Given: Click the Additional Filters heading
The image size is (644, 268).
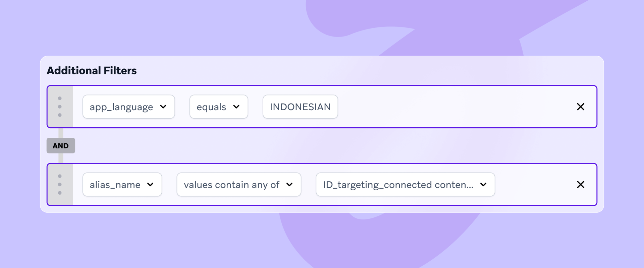Looking at the screenshot, I should tap(92, 70).
